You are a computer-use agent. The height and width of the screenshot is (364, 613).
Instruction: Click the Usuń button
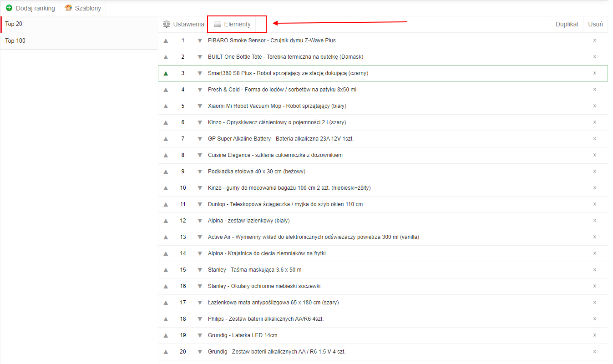(x=595, y=24)
